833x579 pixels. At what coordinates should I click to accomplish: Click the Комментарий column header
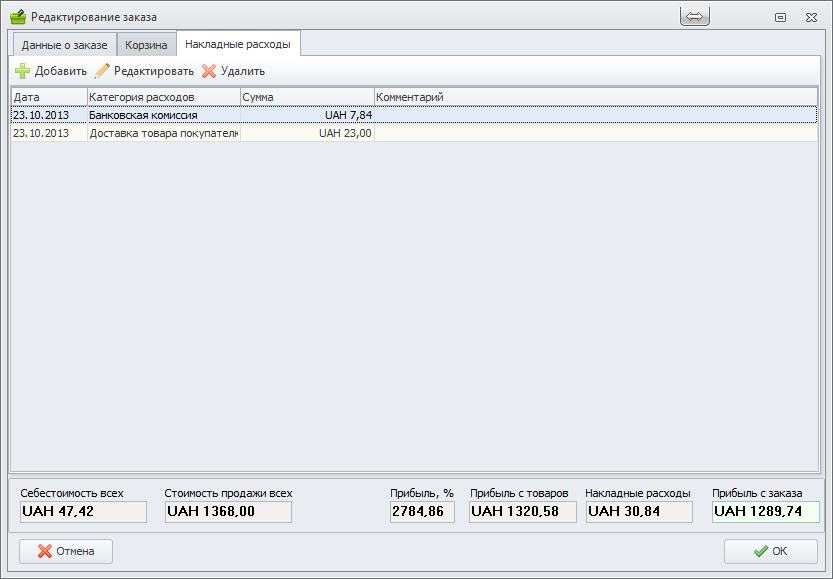coord(595,97)
